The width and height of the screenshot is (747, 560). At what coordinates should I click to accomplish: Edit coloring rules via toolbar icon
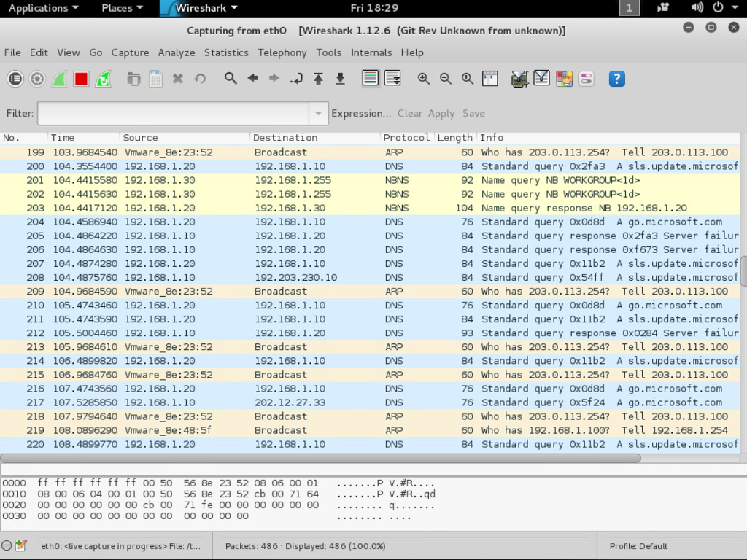click(564, 78)
